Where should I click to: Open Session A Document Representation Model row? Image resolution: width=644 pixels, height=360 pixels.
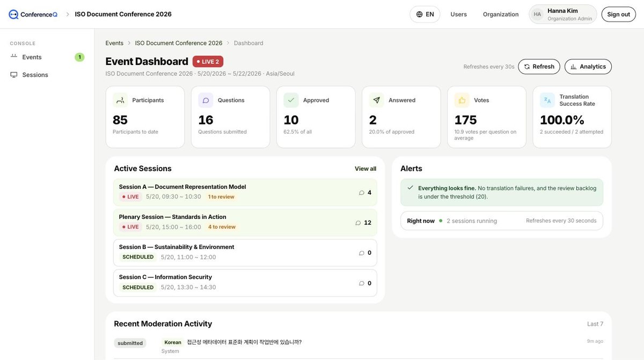245,192
